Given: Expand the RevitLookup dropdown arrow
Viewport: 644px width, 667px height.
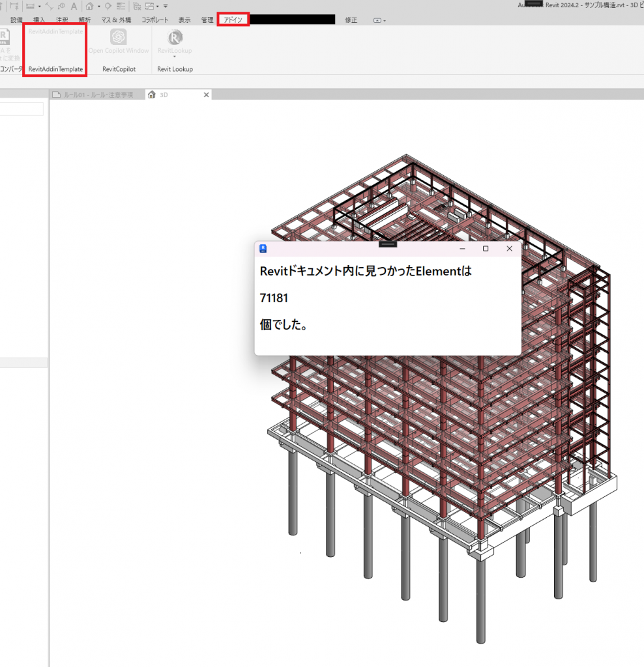Looking at the screenshot, I should tap(175, 57).
